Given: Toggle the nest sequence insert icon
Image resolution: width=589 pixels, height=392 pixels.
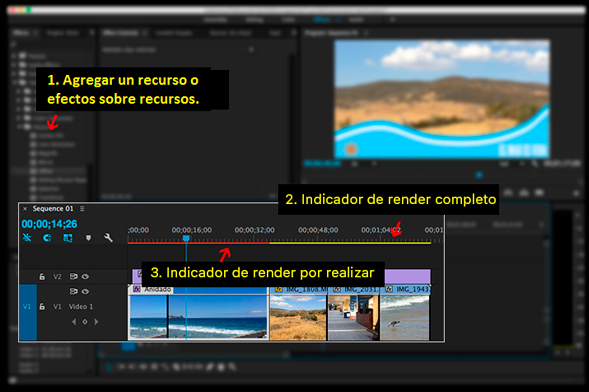Looking at the screenshot, I should [27, 238].
